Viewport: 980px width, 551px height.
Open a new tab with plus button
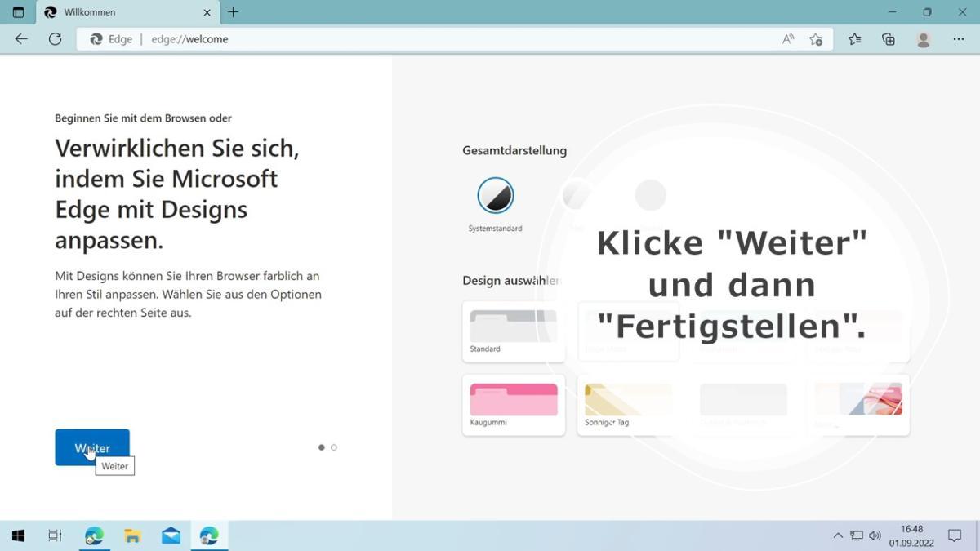pos(234,12)
